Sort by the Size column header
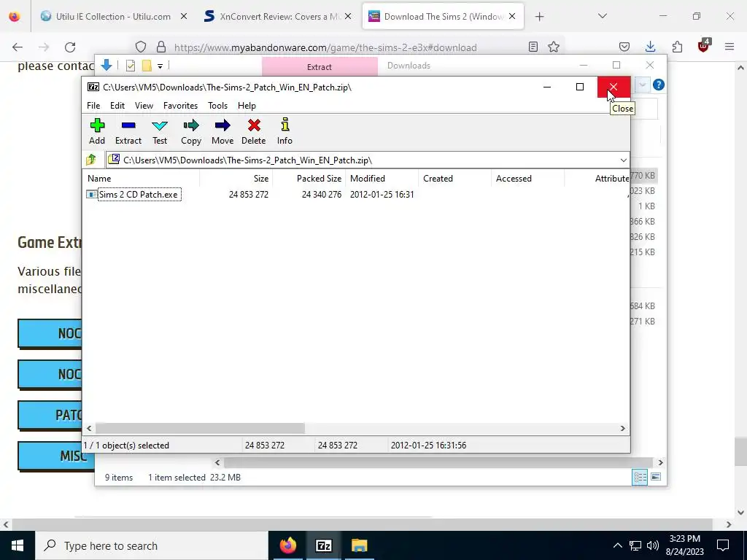Viewport: 747px width, 560px height. click(236, 179)
